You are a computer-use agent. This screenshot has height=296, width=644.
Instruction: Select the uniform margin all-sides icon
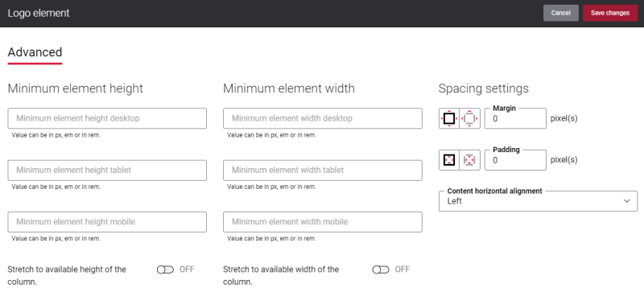coord(449,119)
